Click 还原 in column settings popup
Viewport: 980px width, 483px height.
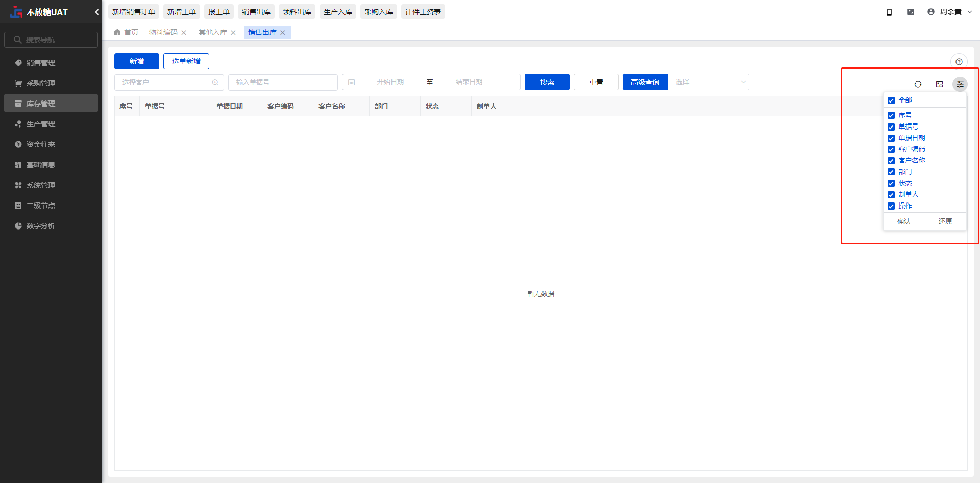pyautogui.click(x=945, y=221)
